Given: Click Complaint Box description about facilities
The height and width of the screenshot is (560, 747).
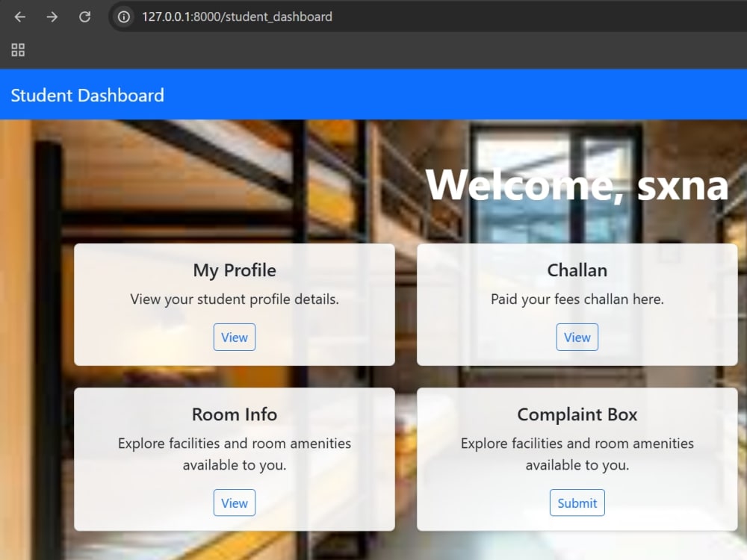Looking at the screenshot, I should click(577, 454).
